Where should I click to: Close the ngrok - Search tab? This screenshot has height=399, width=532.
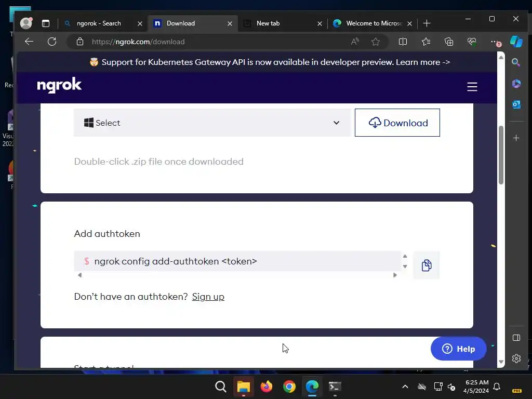[x=140, y=23]
